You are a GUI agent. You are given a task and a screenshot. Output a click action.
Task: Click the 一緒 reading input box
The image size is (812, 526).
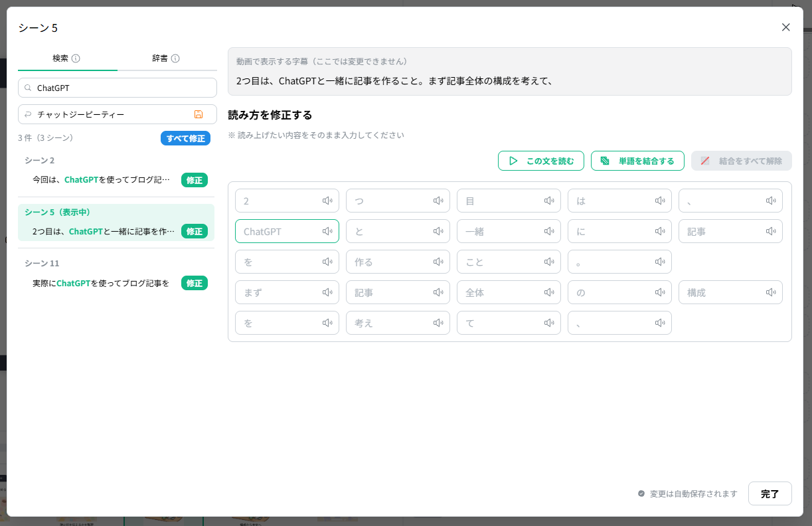coord(509,231)
